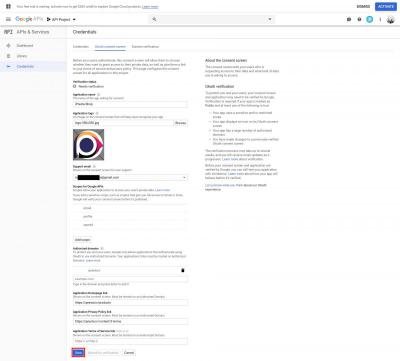Click Learn more link under Scopes
The width and height of the screenshot is (400, 361).
tap(163, 190)
